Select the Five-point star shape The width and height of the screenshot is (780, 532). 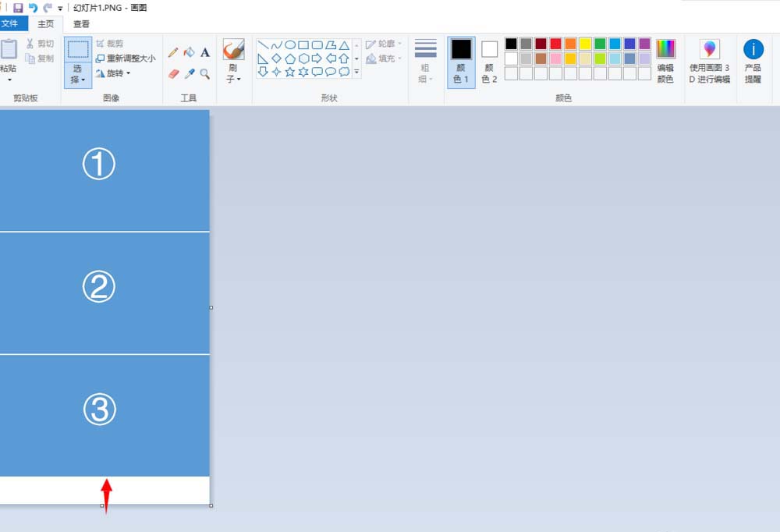tap(290, 73)
